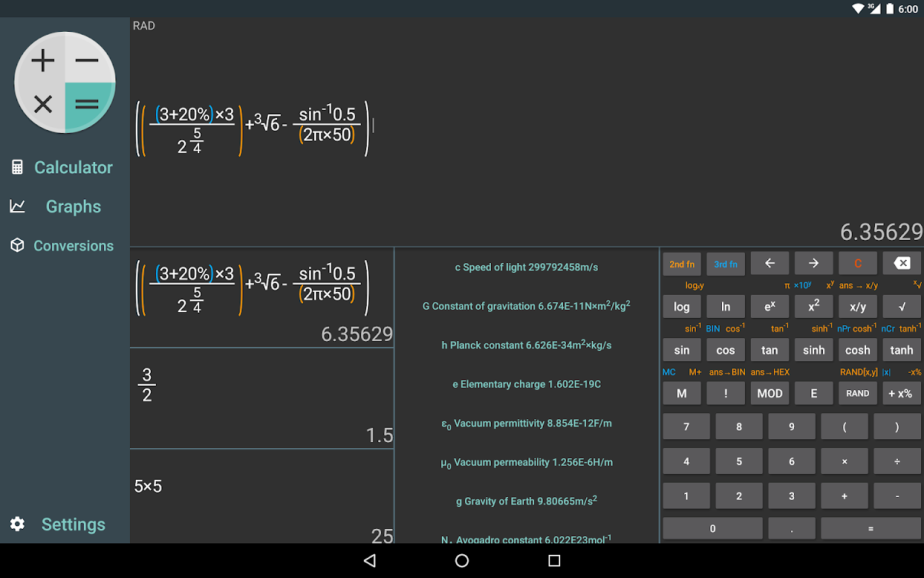Tap digit 5

tap(738, 461)
